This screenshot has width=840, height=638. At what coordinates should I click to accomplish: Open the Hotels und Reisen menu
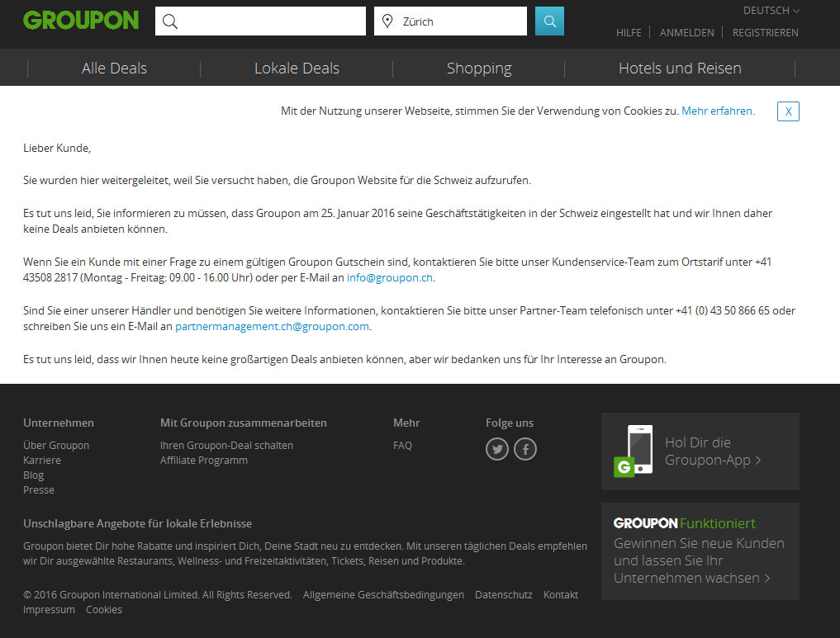click(x=680, y=68)
